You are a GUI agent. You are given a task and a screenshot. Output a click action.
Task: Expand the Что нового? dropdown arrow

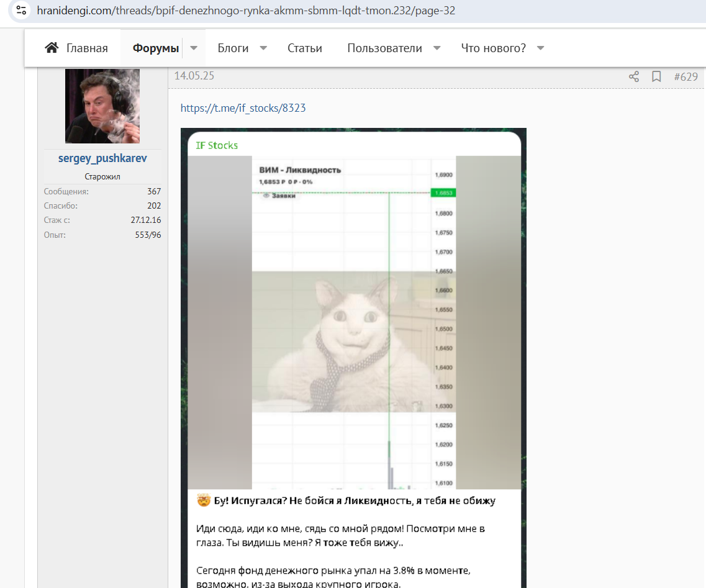(541, 48)
